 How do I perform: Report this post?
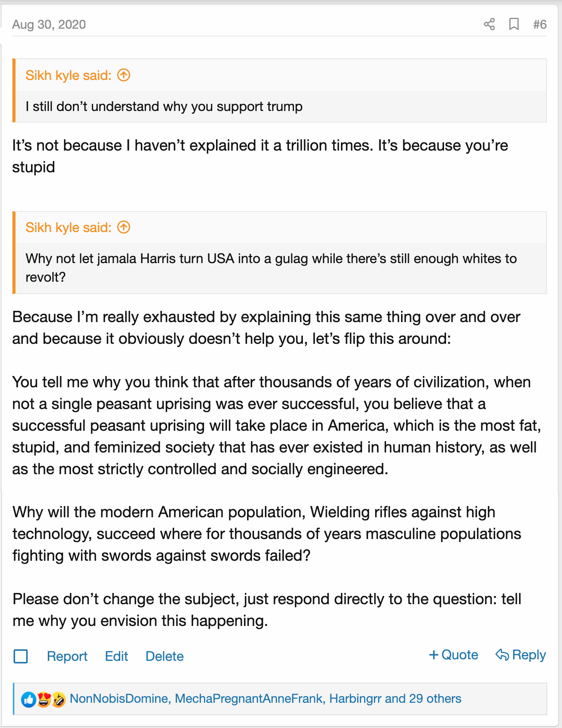(x=67, y=656)
